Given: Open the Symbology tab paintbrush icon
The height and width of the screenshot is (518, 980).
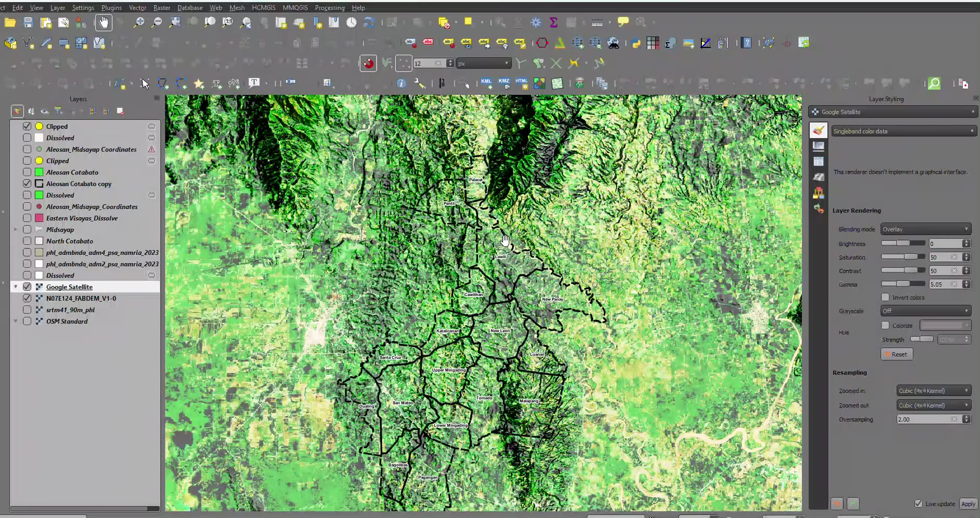Looking at the screenshot, I should pyautogui.click(x=818, y=130).
